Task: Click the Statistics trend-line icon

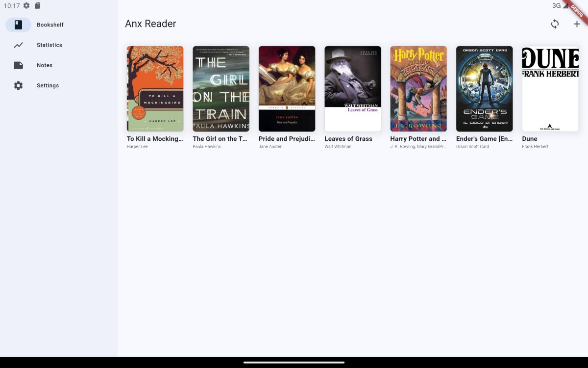Action: pos(18,45)
